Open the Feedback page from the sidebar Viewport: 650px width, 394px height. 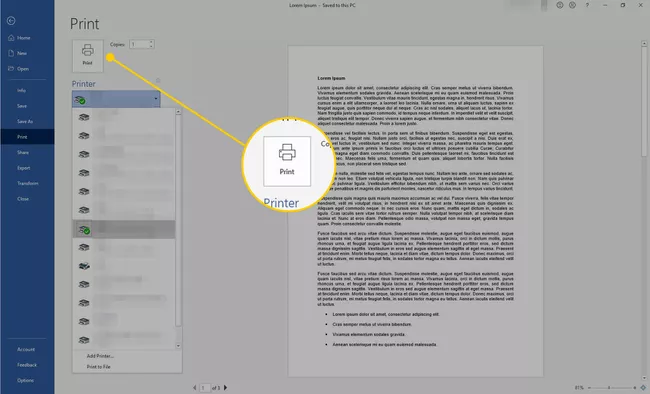coord(27,365)
